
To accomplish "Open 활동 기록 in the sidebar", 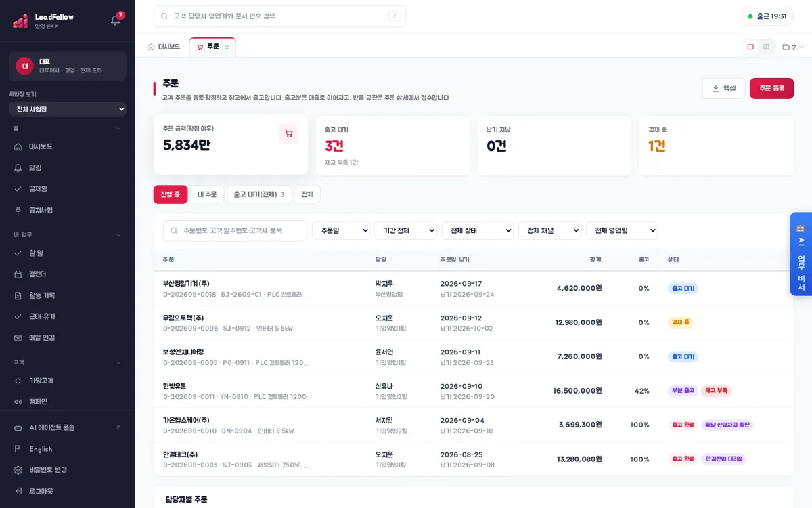I will [x=68, y=295].
